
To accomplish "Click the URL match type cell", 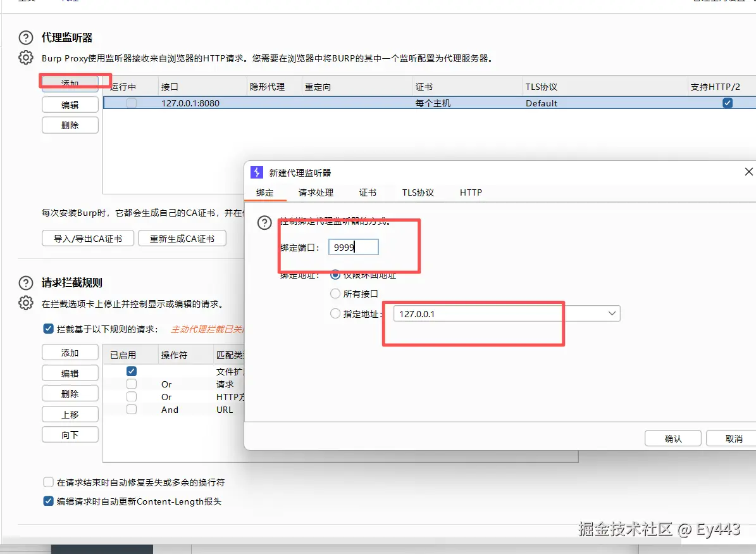I will click(x=225, y=409).
